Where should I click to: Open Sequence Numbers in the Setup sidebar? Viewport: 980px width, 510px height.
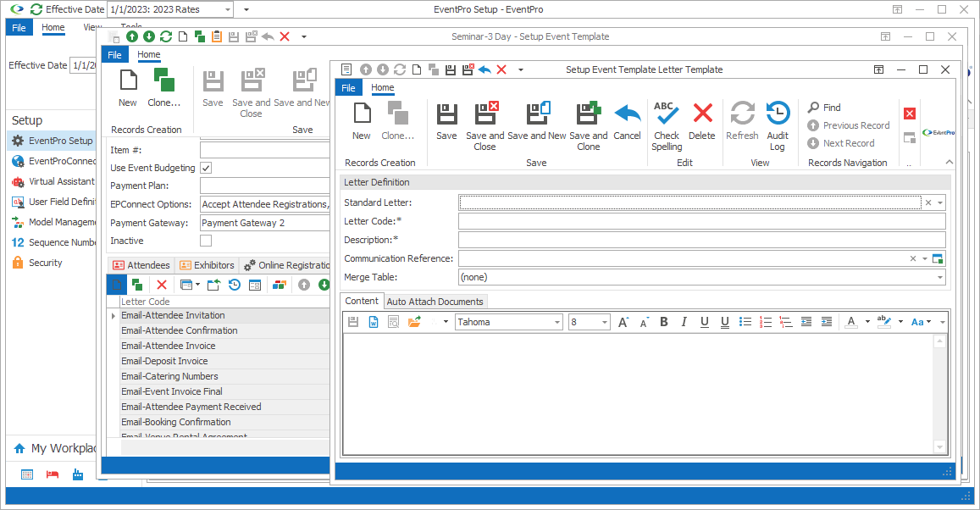[x=53, y=242]
